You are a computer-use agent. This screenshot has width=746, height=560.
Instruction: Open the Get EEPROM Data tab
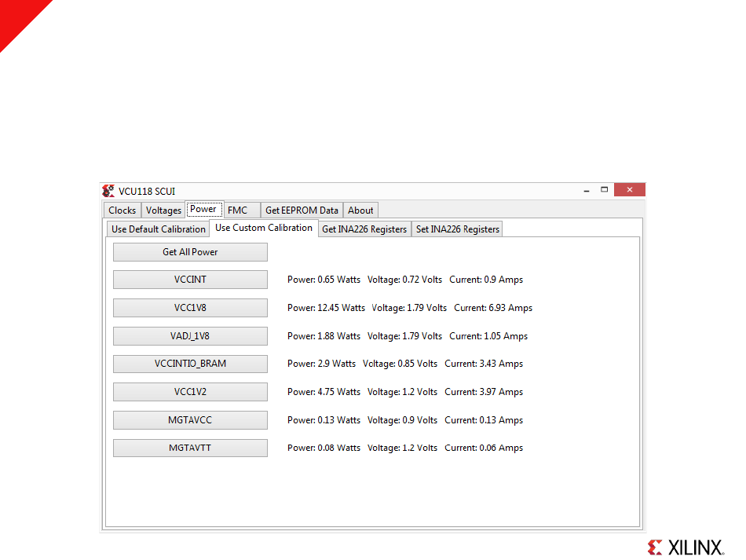pyautogui.click(x=302, y=210)
